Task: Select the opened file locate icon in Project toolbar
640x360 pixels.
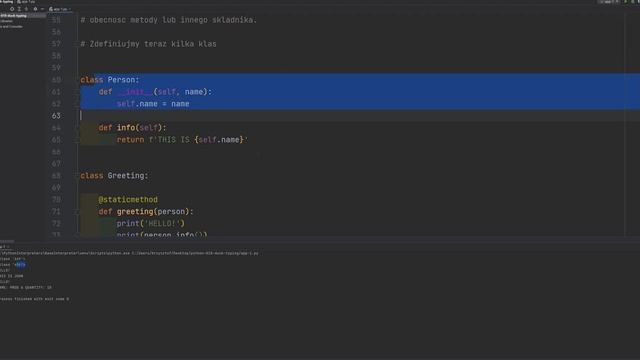Action: (x=12, y=9)
